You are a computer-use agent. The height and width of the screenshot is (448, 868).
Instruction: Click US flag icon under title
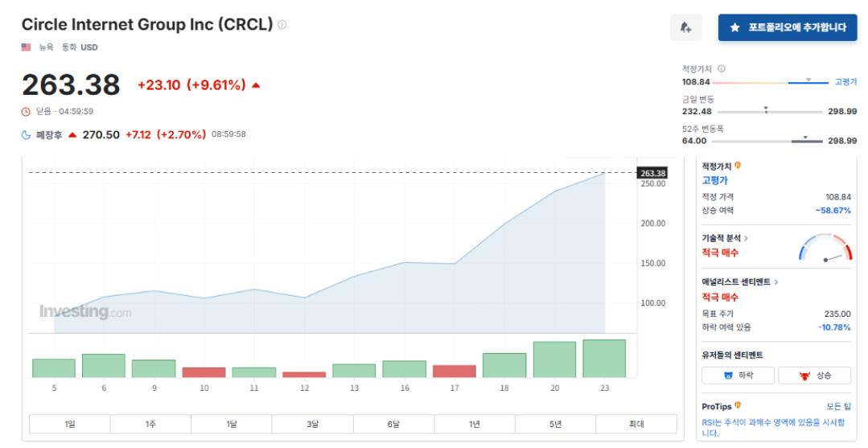coord(26,47)
